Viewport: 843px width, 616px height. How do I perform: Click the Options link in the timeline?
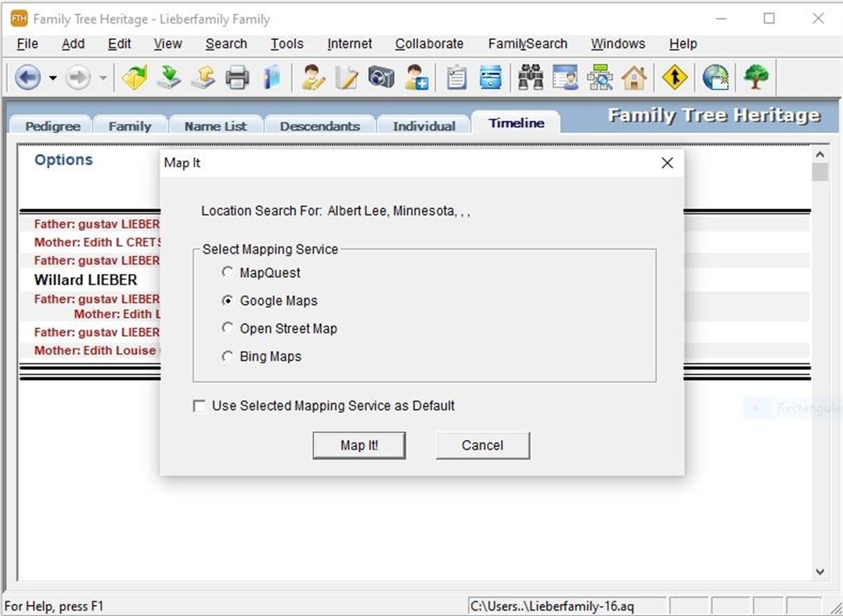click(x=63, y=160)
